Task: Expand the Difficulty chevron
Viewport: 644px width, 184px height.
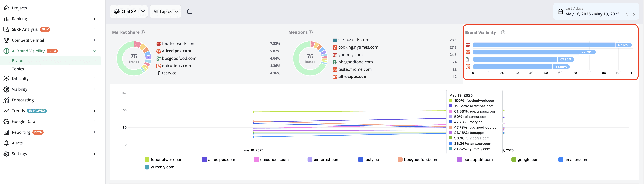Action: click(95, 79)
